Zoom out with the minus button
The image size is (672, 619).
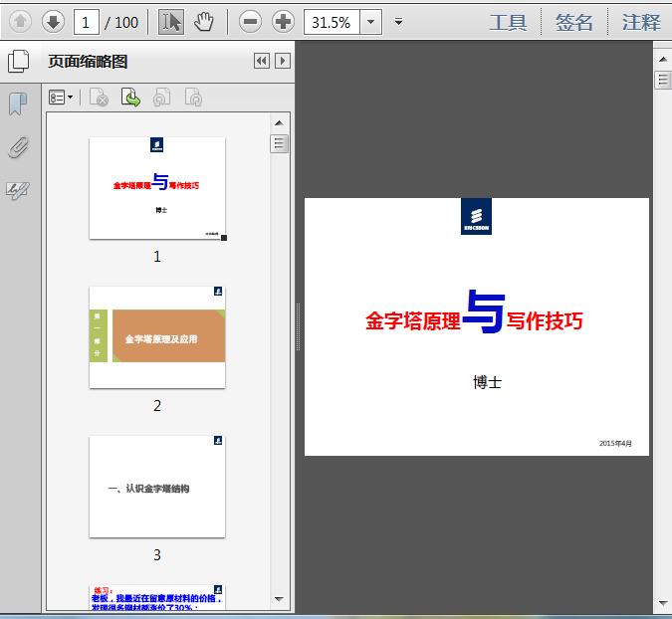coord(250,22)
